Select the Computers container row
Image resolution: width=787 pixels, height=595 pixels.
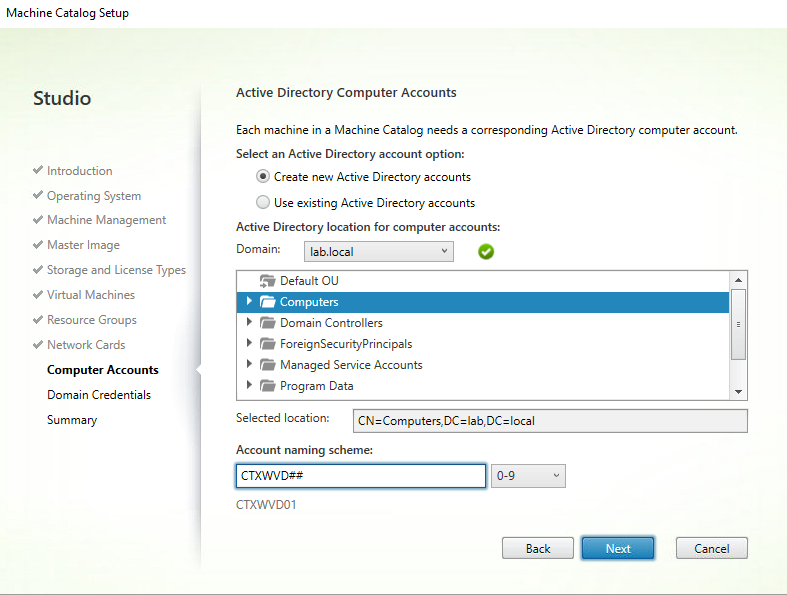[482, 302]
